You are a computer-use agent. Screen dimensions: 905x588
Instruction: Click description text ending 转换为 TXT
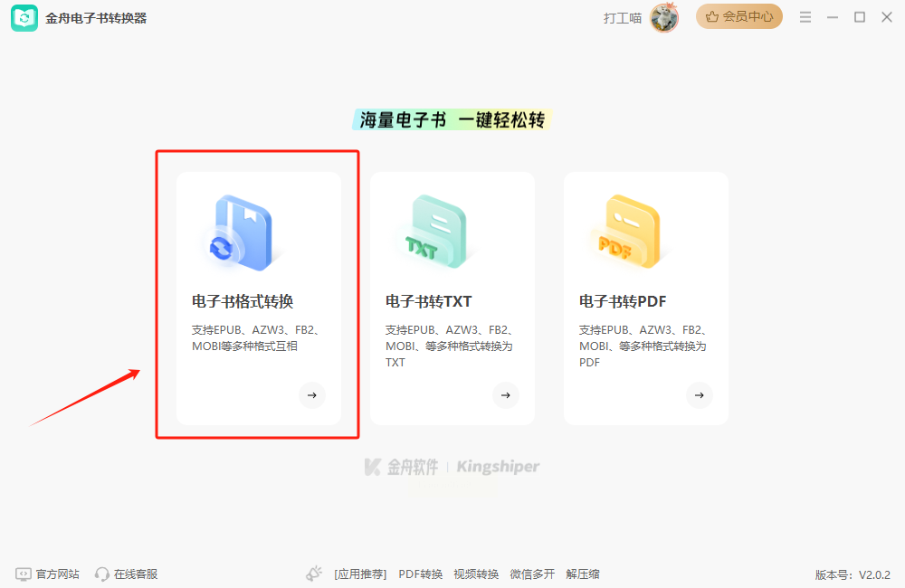[450, 346]
